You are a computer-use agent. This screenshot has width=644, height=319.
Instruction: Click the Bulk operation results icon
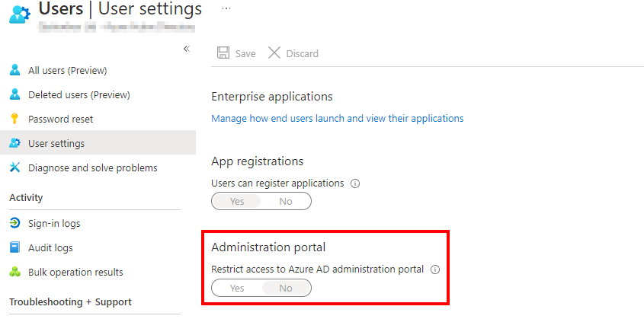point(14,273)
